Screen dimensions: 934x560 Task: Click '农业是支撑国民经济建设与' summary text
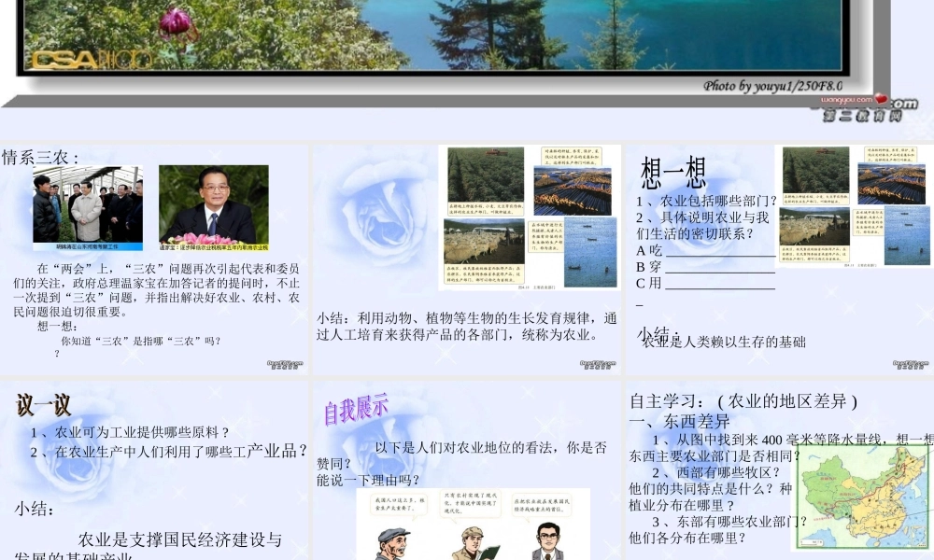tap(180, 539)
